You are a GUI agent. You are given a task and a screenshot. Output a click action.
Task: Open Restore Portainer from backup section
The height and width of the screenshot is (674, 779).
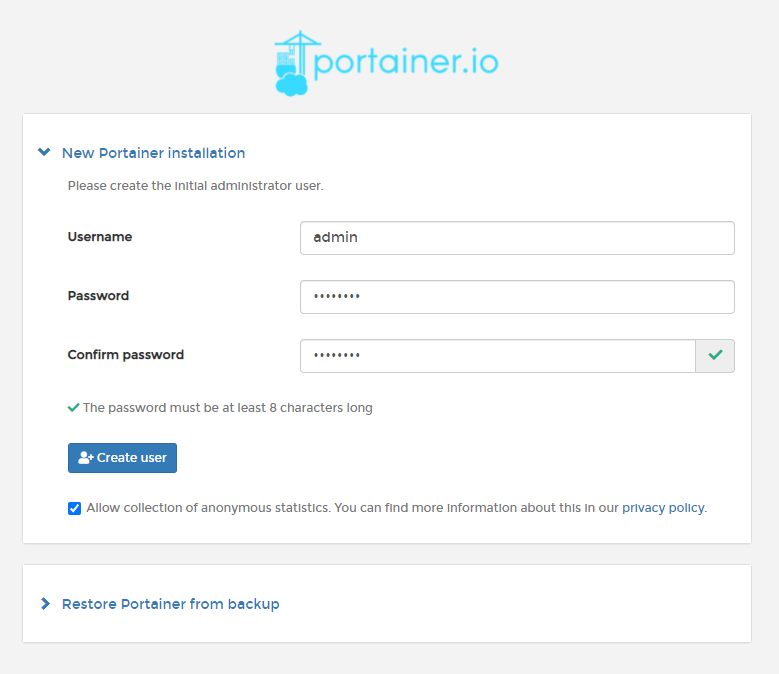click(x=170, y=604)
